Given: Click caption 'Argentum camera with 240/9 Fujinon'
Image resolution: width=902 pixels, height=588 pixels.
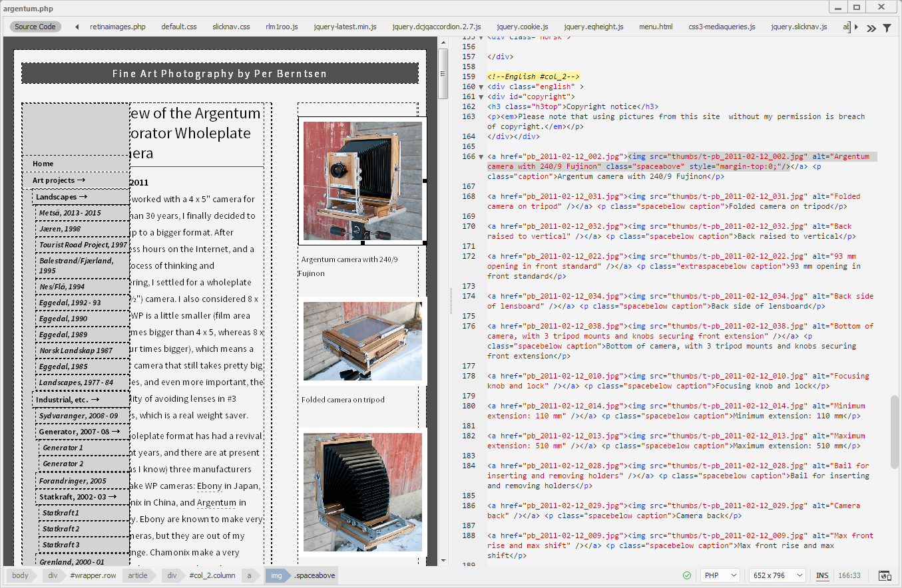Looking at the screenshot, I should pyautogui.click(x=349, y=266).
